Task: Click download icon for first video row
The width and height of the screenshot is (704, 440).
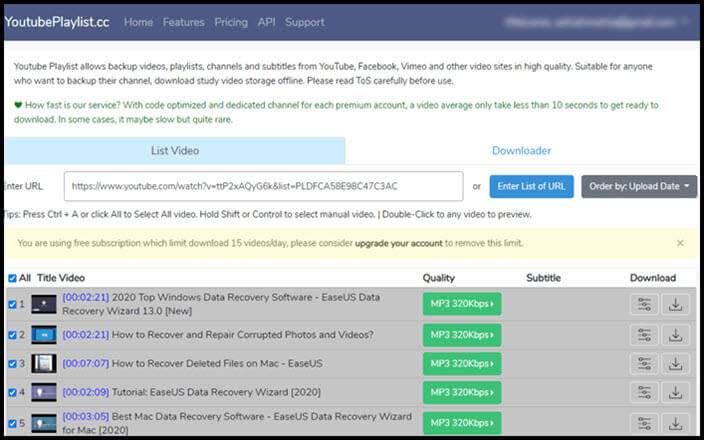Action: pyautogui.click(x=676, y=304)
